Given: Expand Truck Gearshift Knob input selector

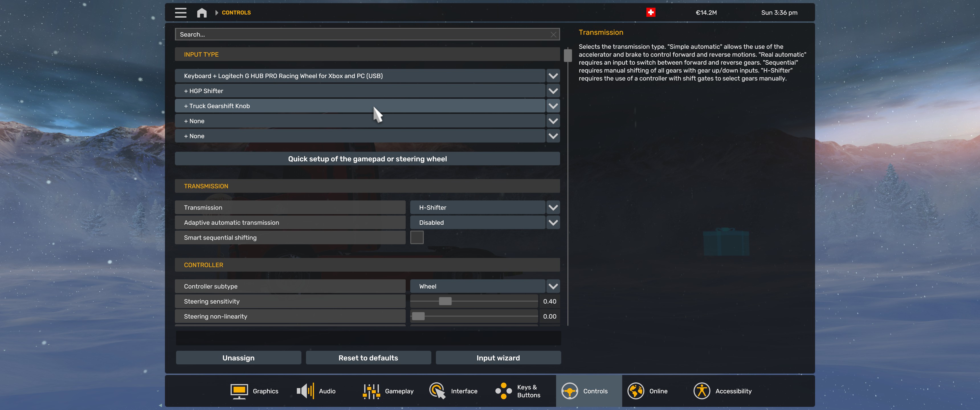Looking at the screenshot, I should click(x=552, y=106).
